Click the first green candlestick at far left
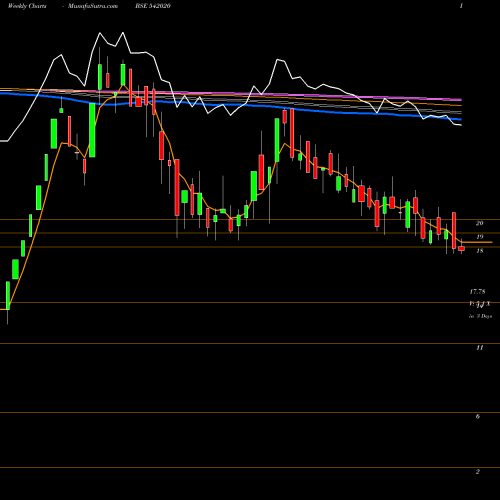The height and width of the screenshot is (500, 500). click(x=8, y=296)
